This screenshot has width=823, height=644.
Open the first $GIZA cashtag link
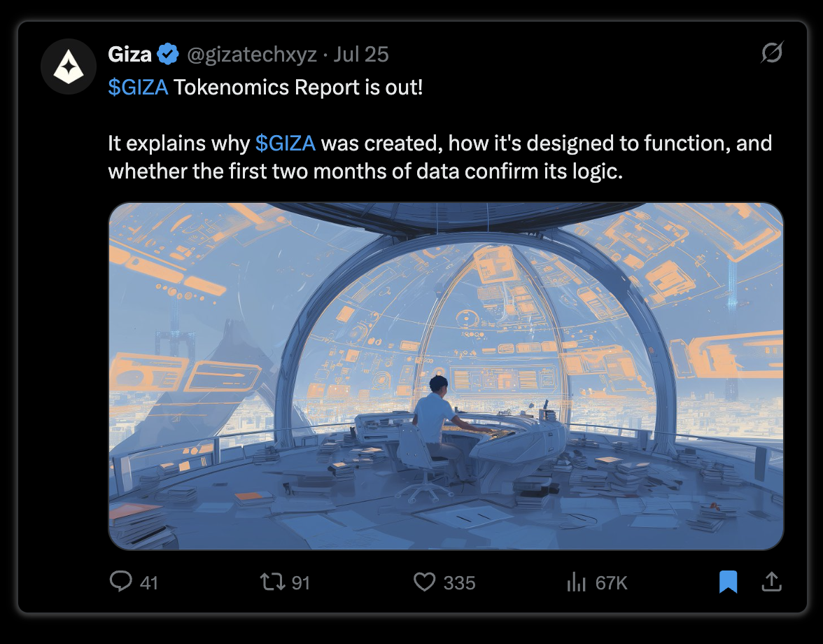(x=138, y=87)
